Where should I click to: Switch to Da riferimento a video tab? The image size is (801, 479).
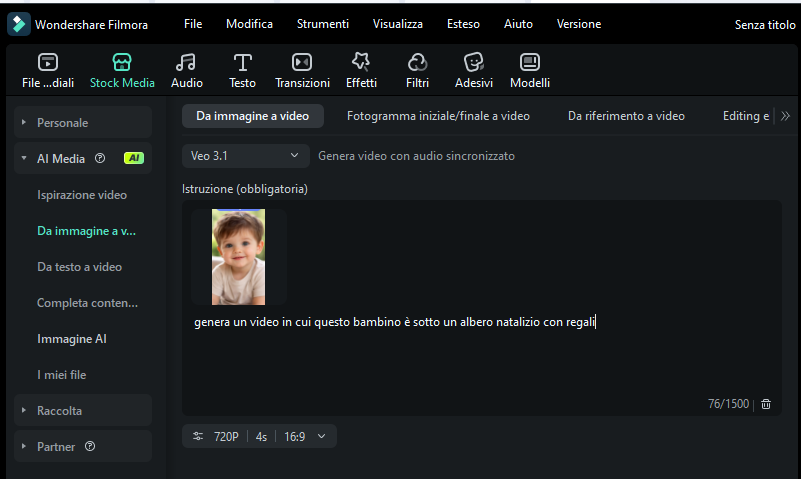[626, 116]
